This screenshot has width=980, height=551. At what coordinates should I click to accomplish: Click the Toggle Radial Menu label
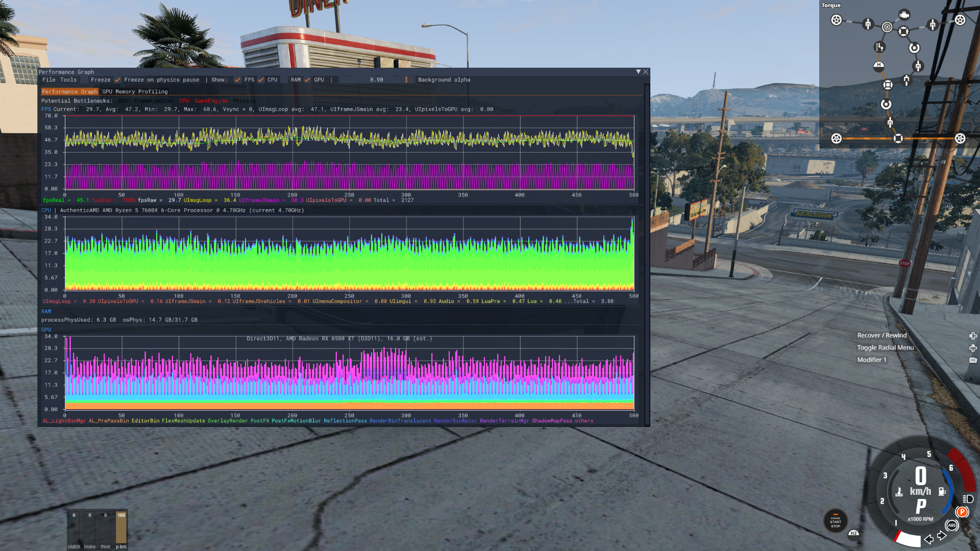tap(885, 347)
